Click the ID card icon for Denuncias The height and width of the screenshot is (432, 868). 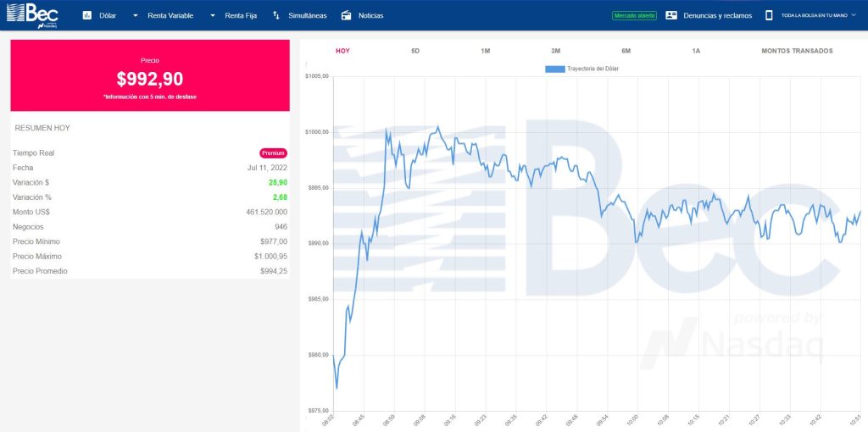pyautogui.click(x=671, y=15)
